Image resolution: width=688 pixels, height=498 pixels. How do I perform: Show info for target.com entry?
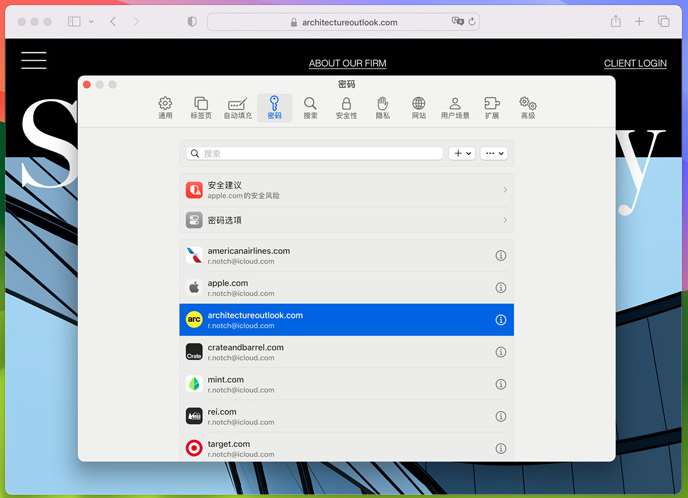pyautogui.click(x=501, y=448)
